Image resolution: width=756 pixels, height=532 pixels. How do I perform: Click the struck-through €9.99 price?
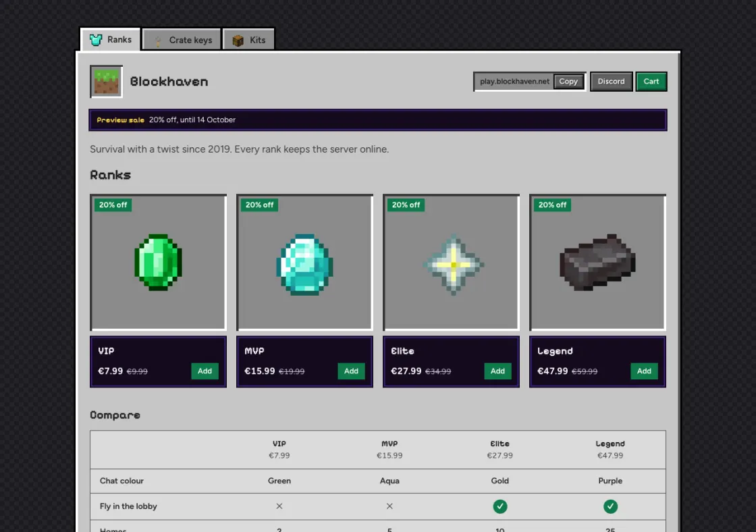click(x=137, y=371)
